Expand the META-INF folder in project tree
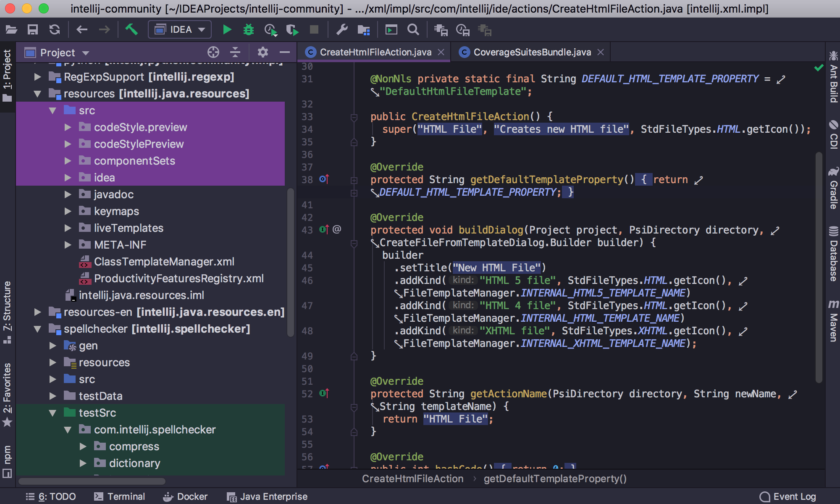Screen dimensions: 840x504 68,244
